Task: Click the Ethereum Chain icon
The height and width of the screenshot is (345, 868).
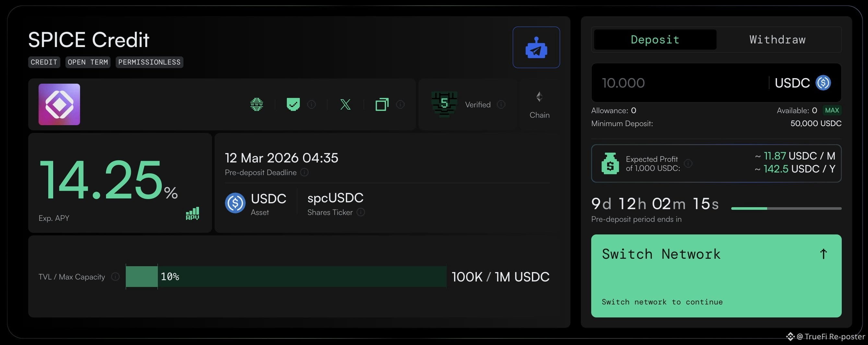Action: pos(539,97)
